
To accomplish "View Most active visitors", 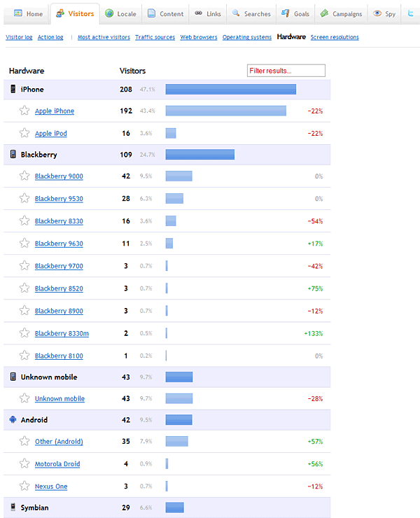I will (x=104, y=37).
